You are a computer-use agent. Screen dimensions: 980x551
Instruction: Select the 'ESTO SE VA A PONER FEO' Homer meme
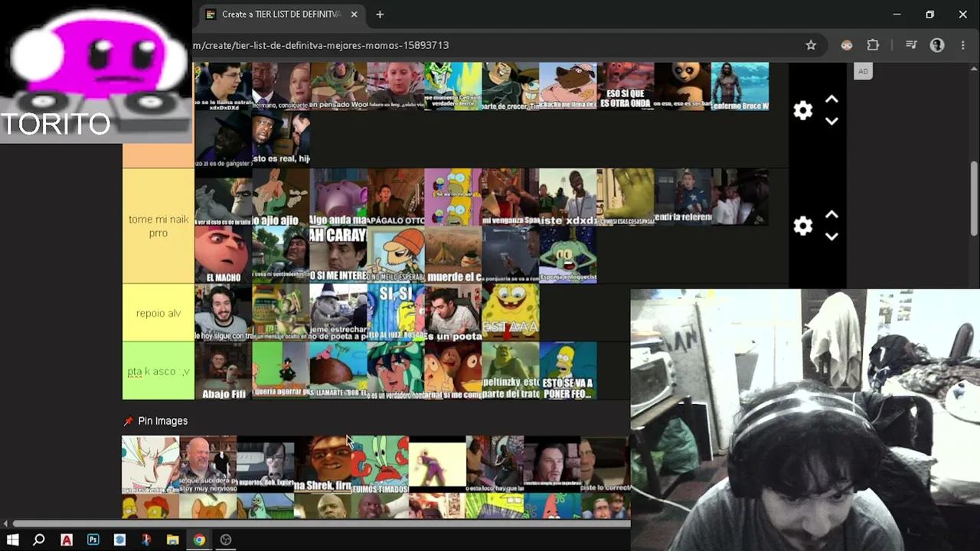pyautogui.click(x=568, y=371)
